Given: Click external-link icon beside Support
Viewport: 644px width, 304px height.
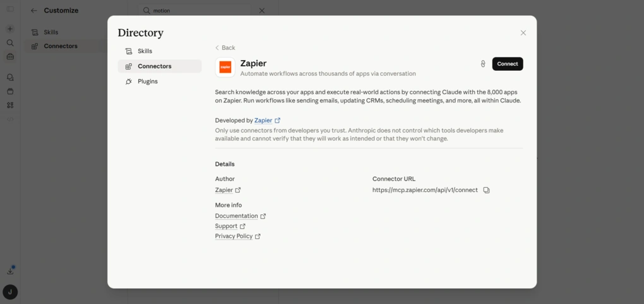Looking at the screenshot, I should (x=242, y=226).
